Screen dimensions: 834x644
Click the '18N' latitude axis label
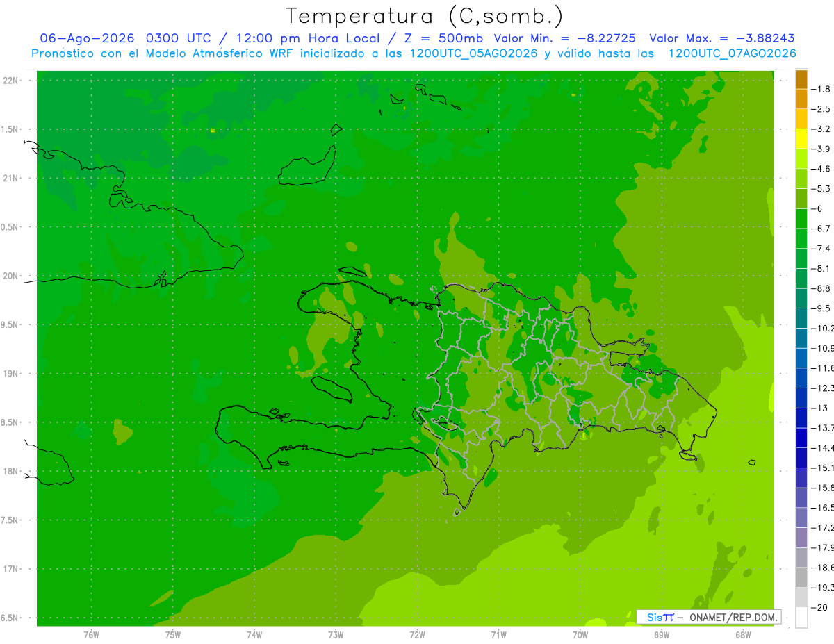click(x=10, y=471)
